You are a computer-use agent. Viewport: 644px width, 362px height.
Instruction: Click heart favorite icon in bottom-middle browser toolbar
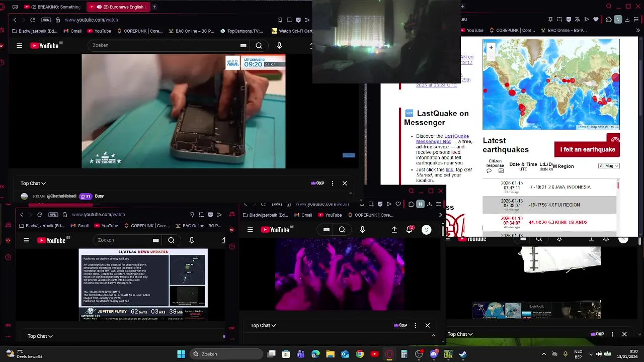pos(398,204)
